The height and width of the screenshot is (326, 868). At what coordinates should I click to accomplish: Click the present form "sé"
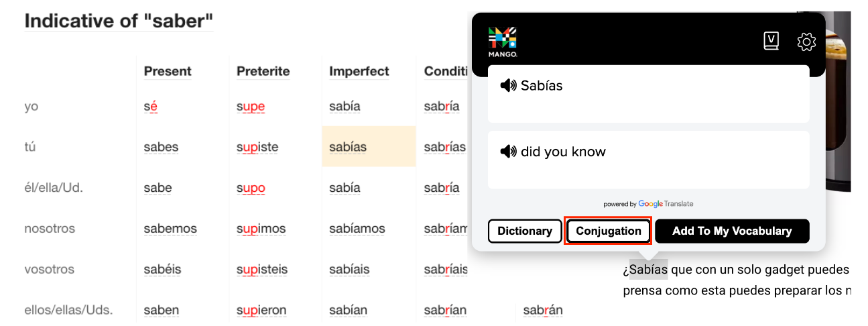pyautogui.click(x=150, y=106)
